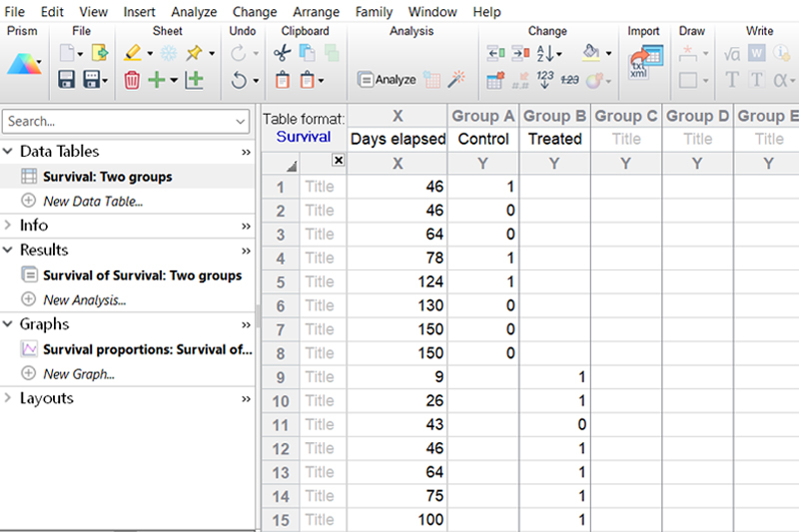Open the Analyze menu
This screenshot has height=532, width=799.
(x=193, y=12)
